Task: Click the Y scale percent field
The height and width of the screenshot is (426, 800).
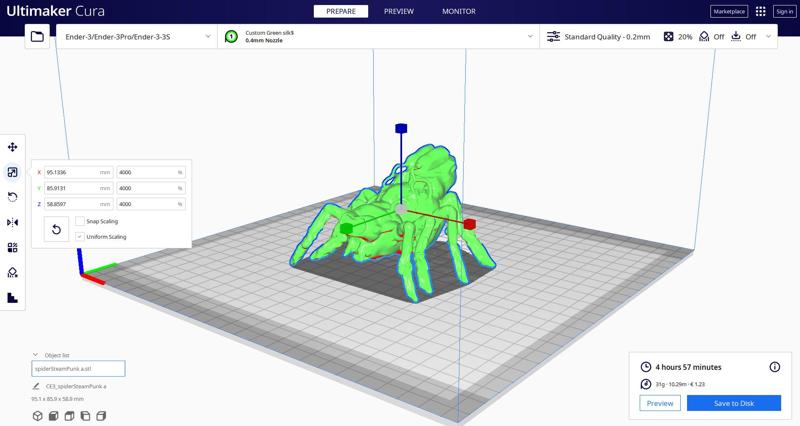Action: [151, 188]
